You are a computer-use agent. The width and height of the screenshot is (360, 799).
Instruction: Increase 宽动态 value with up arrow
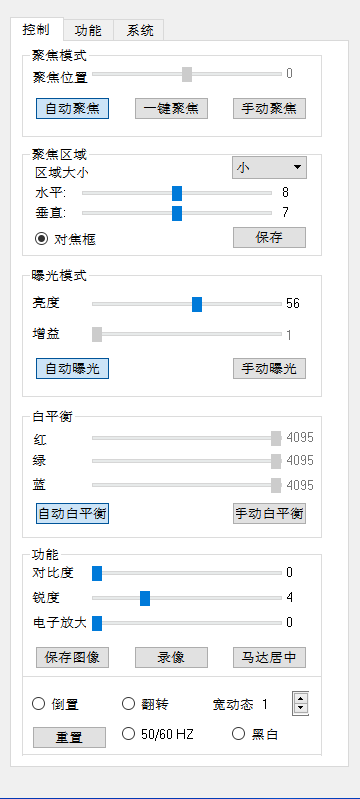[301, 699]
